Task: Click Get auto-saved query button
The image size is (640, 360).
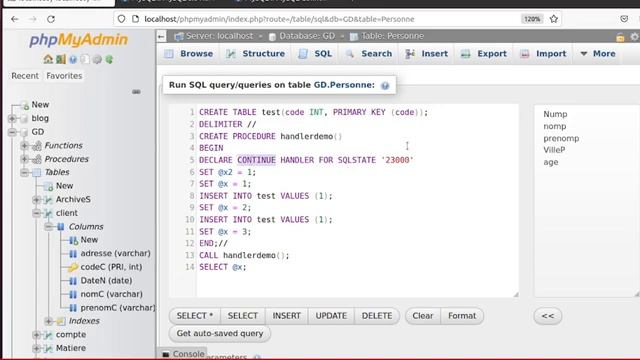Action: [x=220, y=333]
